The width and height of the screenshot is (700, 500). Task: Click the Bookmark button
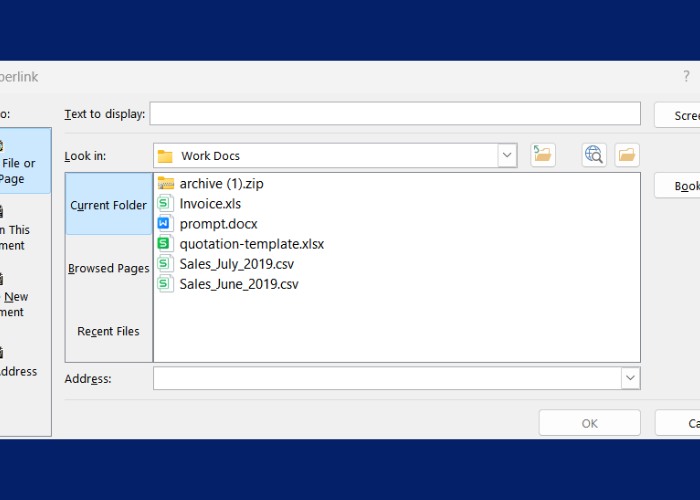coord(678,186)
